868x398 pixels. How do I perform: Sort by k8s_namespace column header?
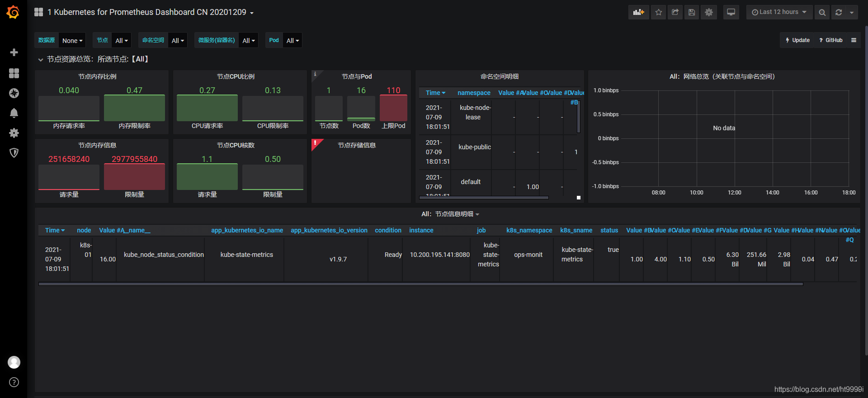[x=529, y=230]
